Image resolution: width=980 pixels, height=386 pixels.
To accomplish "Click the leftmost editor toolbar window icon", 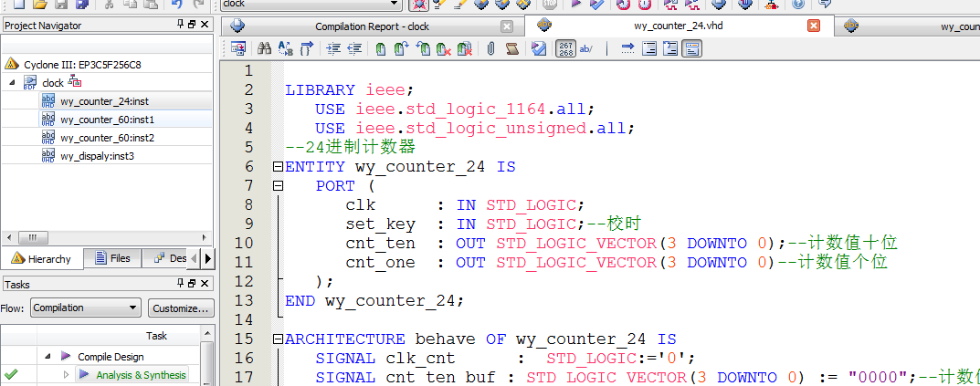I will point(238,48).
